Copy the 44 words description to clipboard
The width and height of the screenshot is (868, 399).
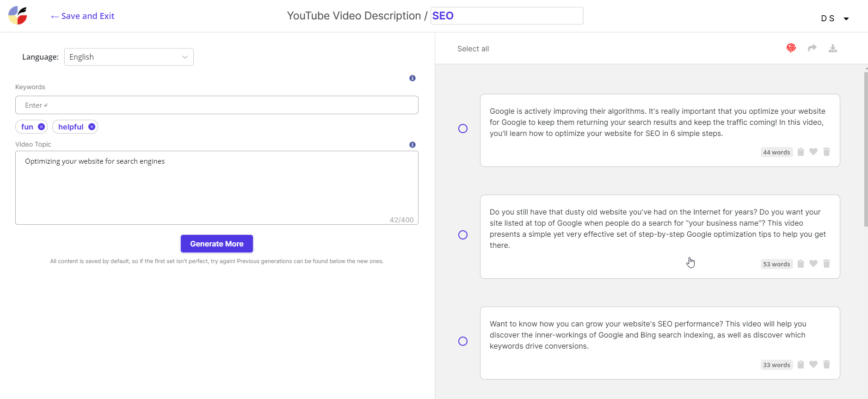click(800, 152)
